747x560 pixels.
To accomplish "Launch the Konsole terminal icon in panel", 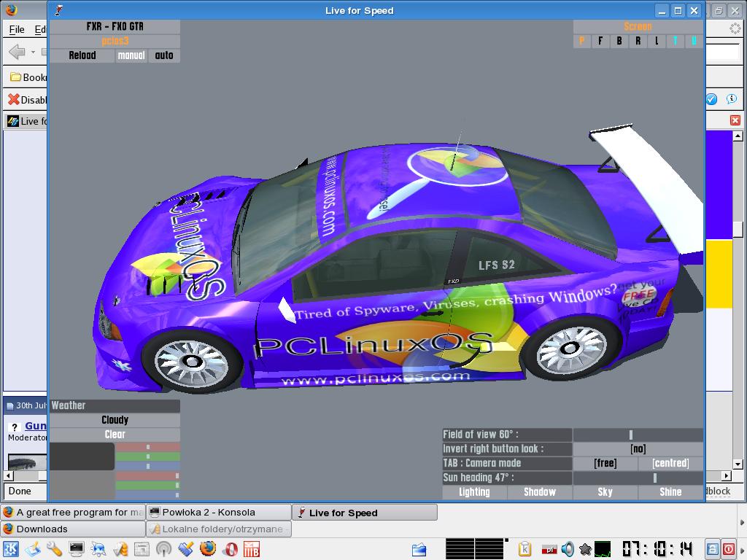I will point(76,549).
